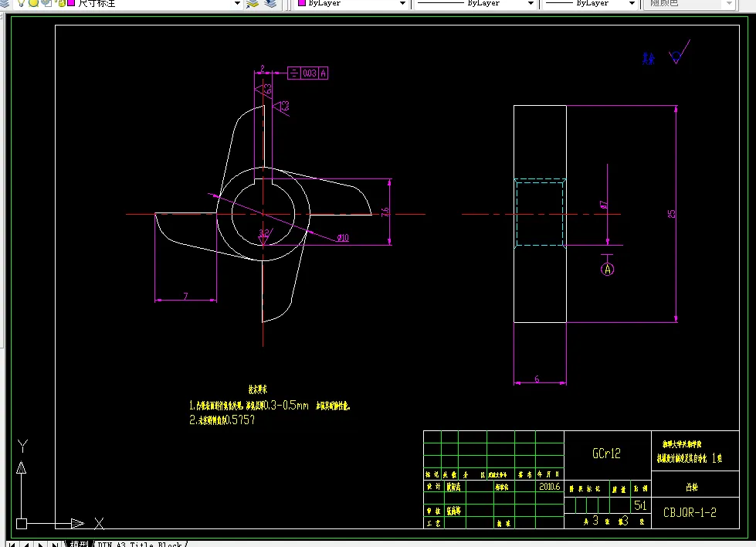This screenshot has height=547, width=756.
Task: Expand the lineweight ByLayer dropdown
Action: click(632, 3)
